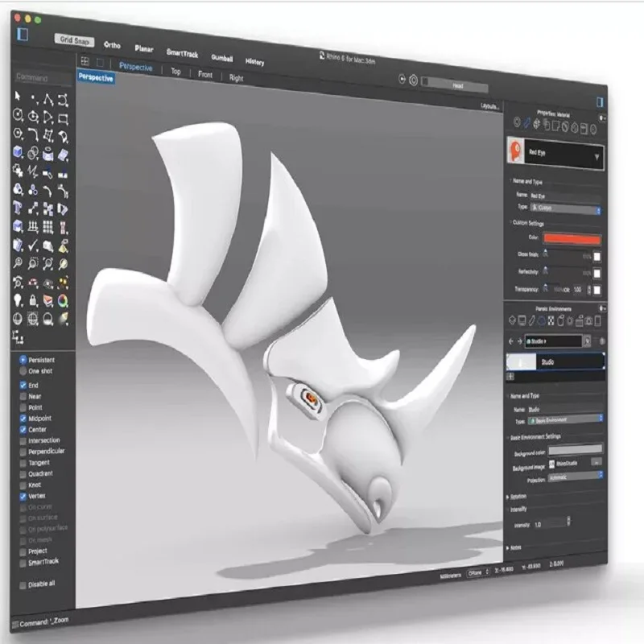Pick the Polyline drawing tool
The height and width of the screenshot is (644, 644).
pos(48,99)
